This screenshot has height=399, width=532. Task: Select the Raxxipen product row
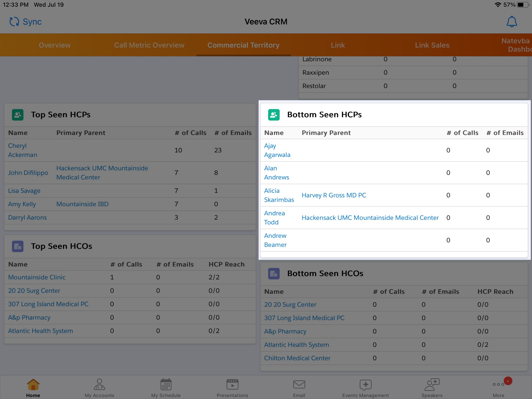413,72
